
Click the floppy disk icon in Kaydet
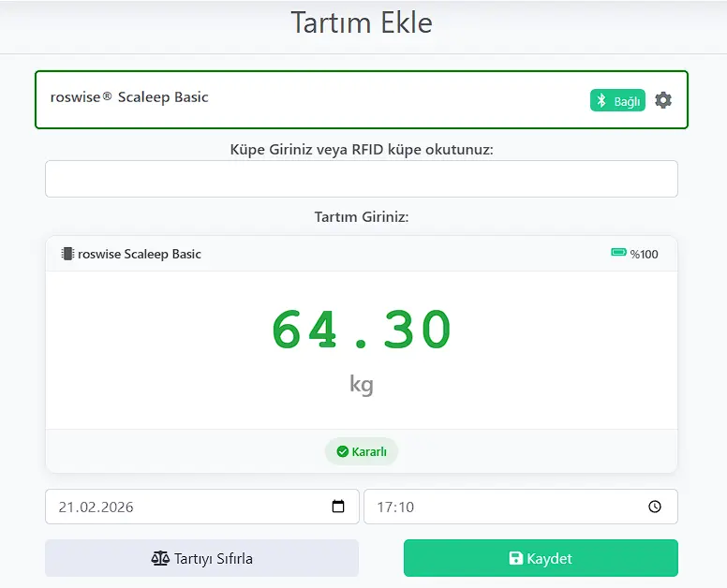[x=515, y=558]
